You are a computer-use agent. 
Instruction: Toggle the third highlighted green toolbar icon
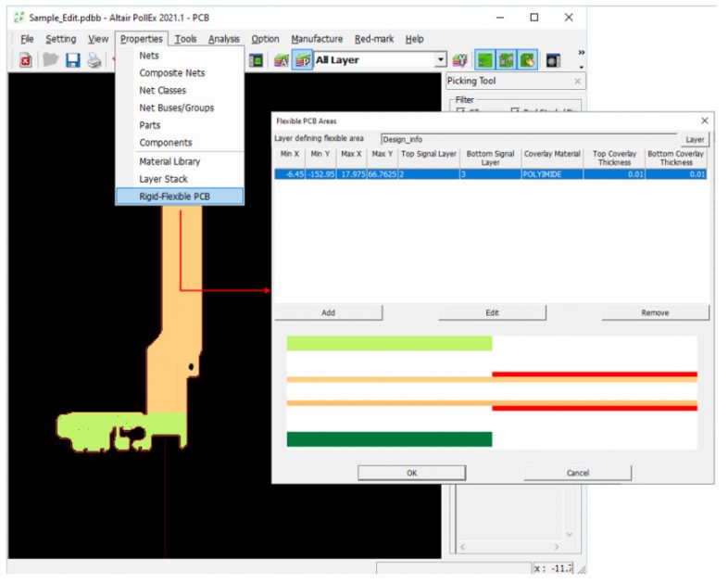click(x=527, y=60)
